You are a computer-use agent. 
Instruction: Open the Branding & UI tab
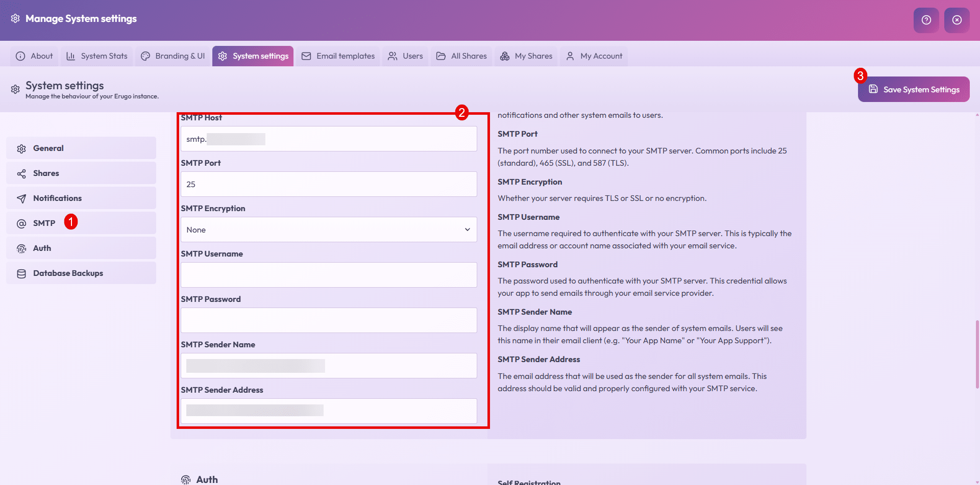coord(173,56)
